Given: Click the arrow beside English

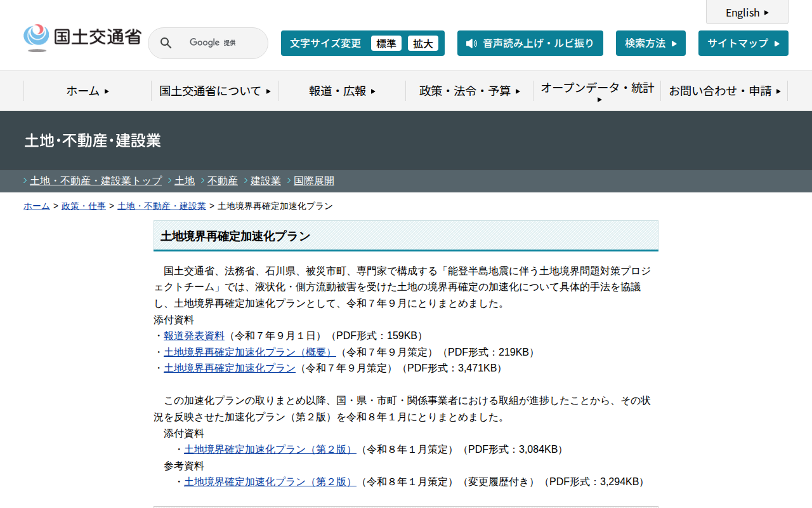Looking at the screenshot, I should pyautogui.click(x=766, y=12).
